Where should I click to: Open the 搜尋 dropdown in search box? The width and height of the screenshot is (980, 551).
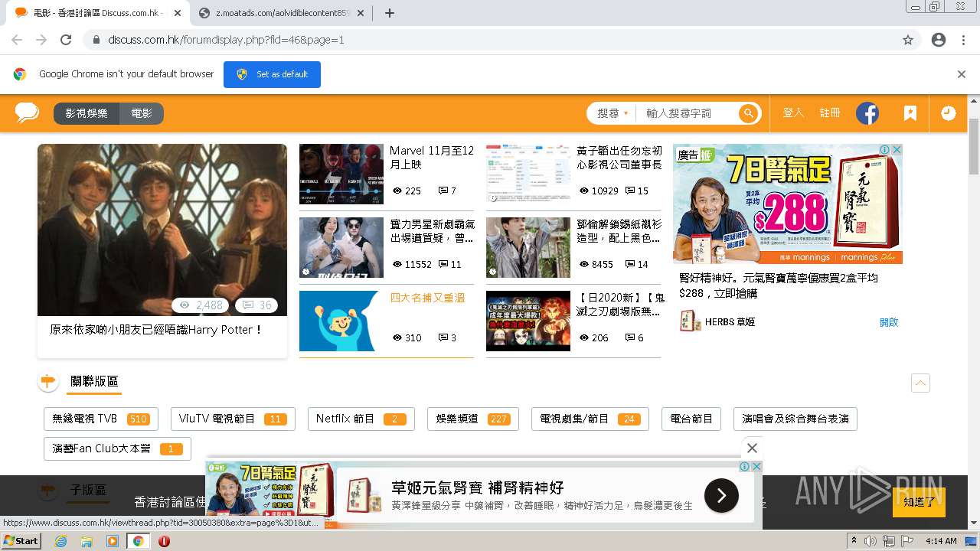pos(612,113)
